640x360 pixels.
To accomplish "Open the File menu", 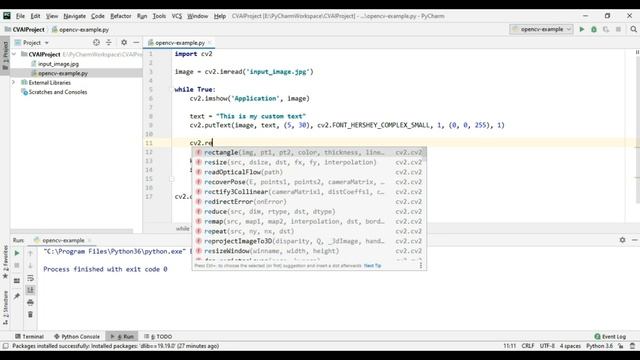I will (20, 16).
